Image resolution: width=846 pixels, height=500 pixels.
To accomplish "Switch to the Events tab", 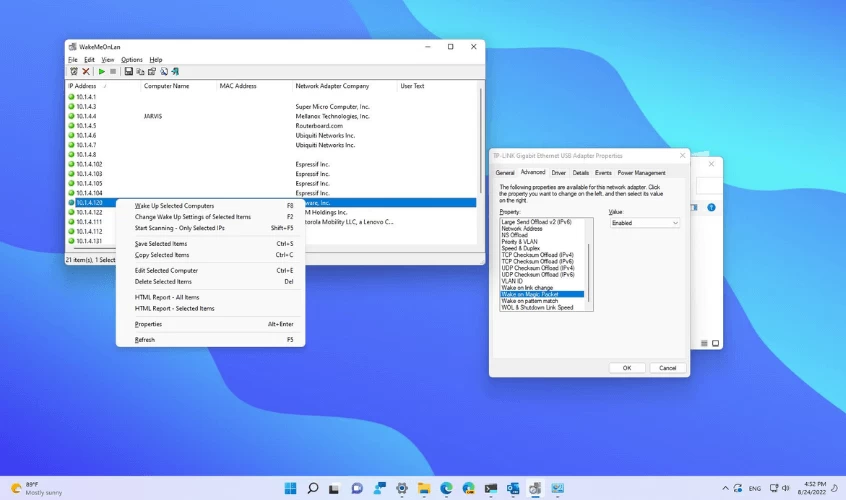I will click(603, 173).
